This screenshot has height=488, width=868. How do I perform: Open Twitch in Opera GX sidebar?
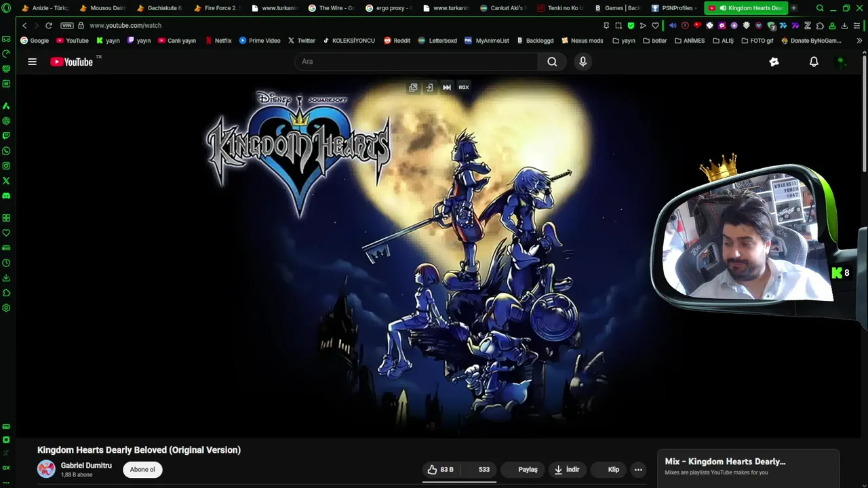(6, 136)
